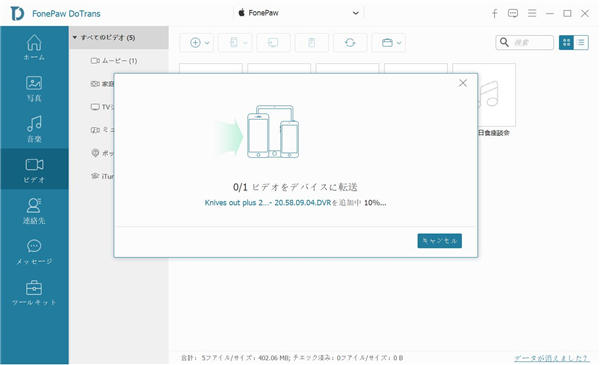Image resolution: width=600 pixels, height=365 pixels.
Task: Click the キャンセル (Cancel) button
Action: pyautogui.click(x=439, y=241)
